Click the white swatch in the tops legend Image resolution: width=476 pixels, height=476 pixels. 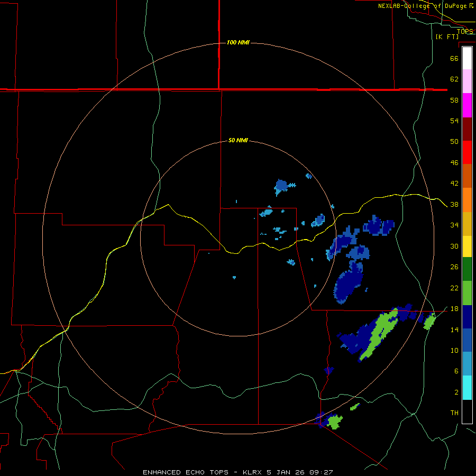467,58
